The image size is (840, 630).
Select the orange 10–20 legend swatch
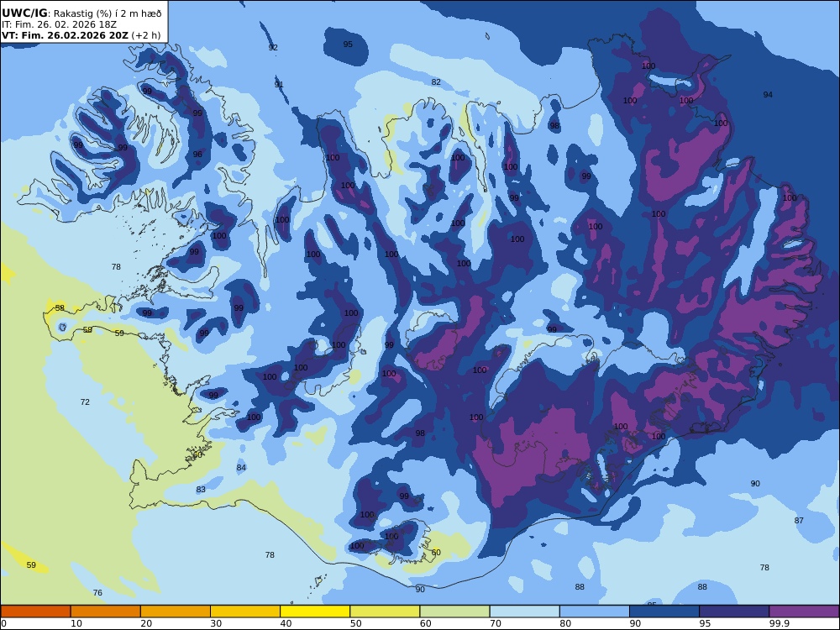[106, 612]
